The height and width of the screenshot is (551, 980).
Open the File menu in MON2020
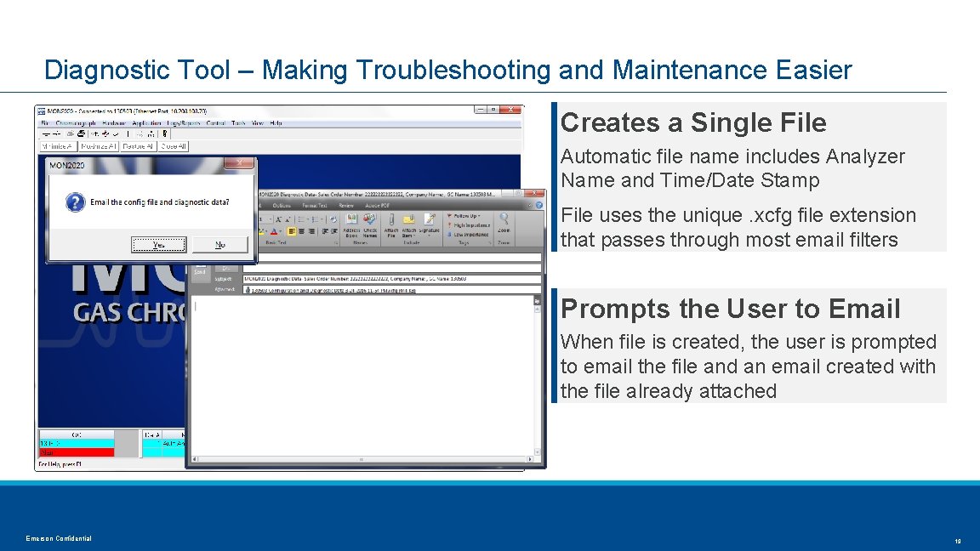[44, 123]
